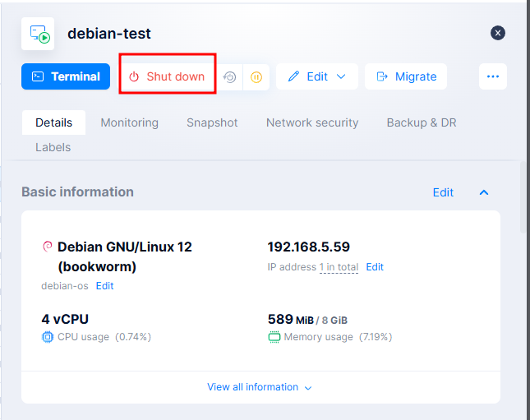Click the debian-test VM status icon
This screenshot has height=420, width=530.
pos(38,34)
